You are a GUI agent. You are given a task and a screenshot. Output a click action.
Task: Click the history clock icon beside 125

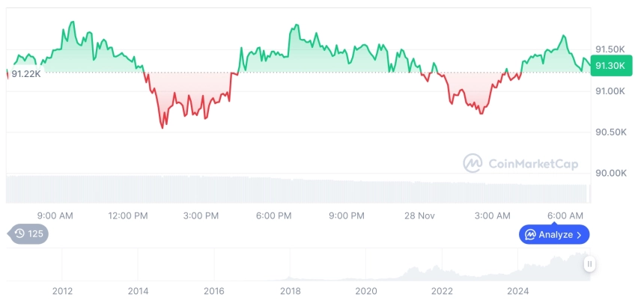(20, 234)
